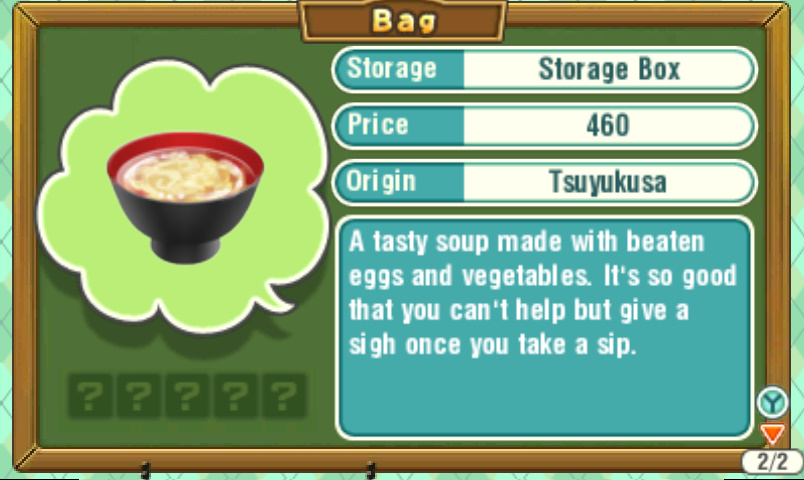Image resolution: width=804 pixels, height=480 pixels.
Task: Click the Bag title tab
Action: pyautogui.click(x=403, y=21)
